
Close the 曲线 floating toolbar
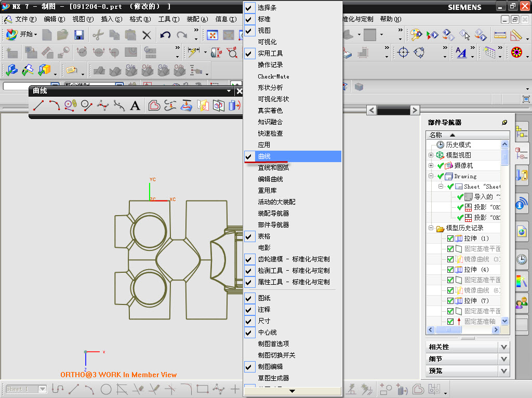click(x=239, y=91)
